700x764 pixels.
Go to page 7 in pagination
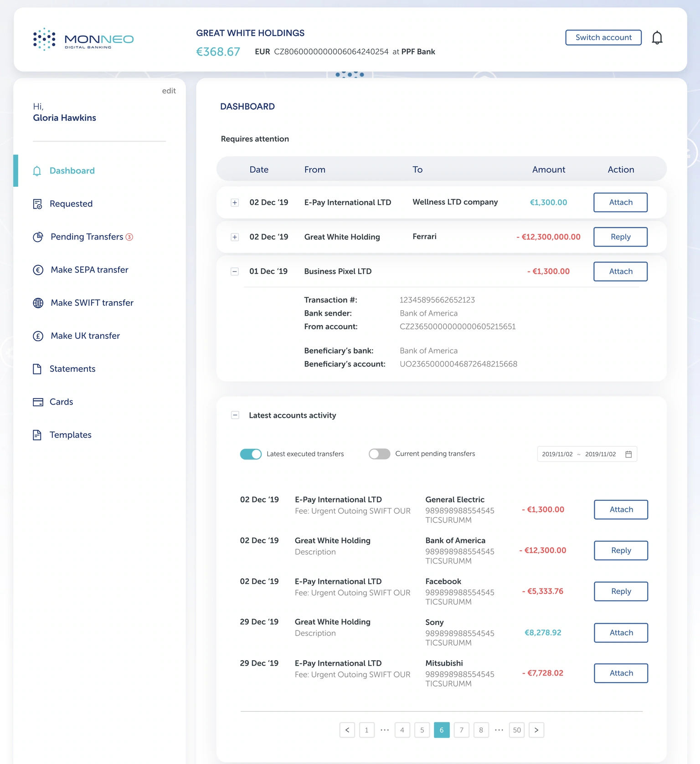click(x=461, y=730)
